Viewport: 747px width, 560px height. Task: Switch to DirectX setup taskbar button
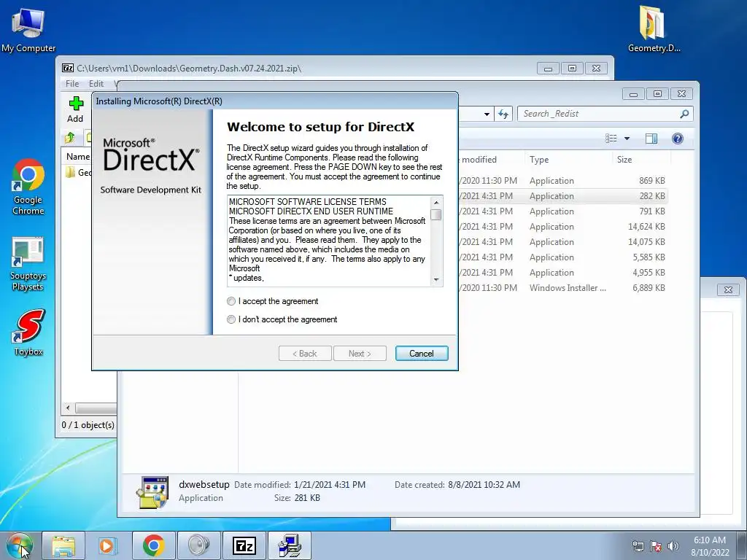pos(289,545)
